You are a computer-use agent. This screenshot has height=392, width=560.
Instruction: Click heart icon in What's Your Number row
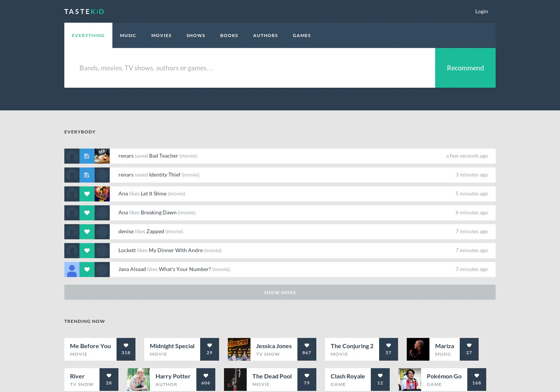(x=87, y=270)
